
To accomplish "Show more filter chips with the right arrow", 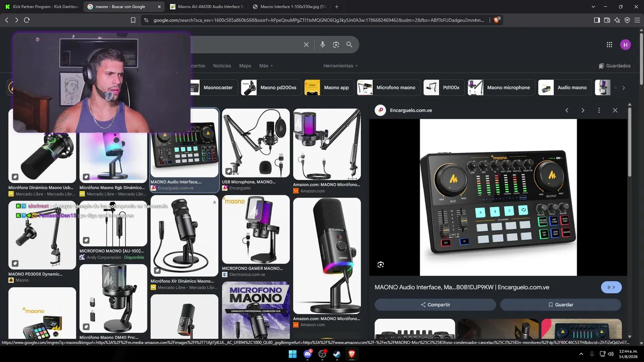I will pyautogui.click(x=623, y=87).
